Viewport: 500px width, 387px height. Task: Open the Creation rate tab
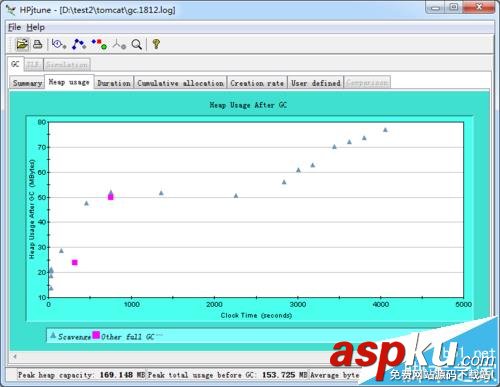click(x=257, y=83)
